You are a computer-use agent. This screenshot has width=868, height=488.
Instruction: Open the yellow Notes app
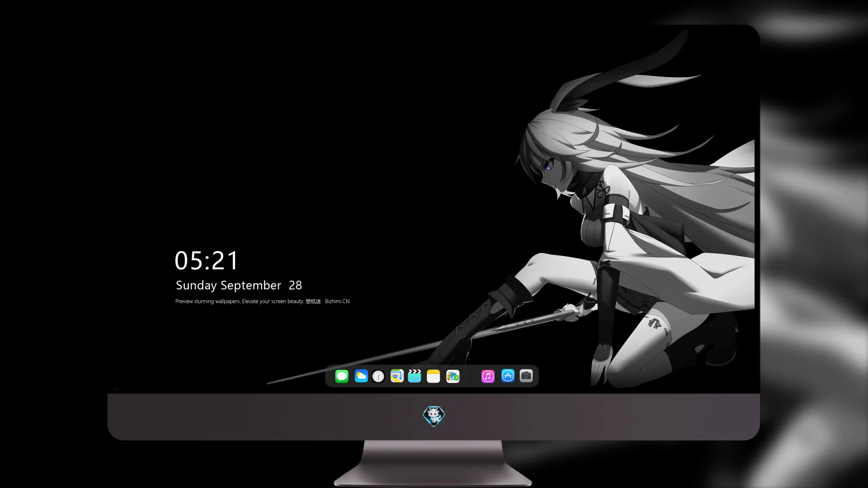433,376
